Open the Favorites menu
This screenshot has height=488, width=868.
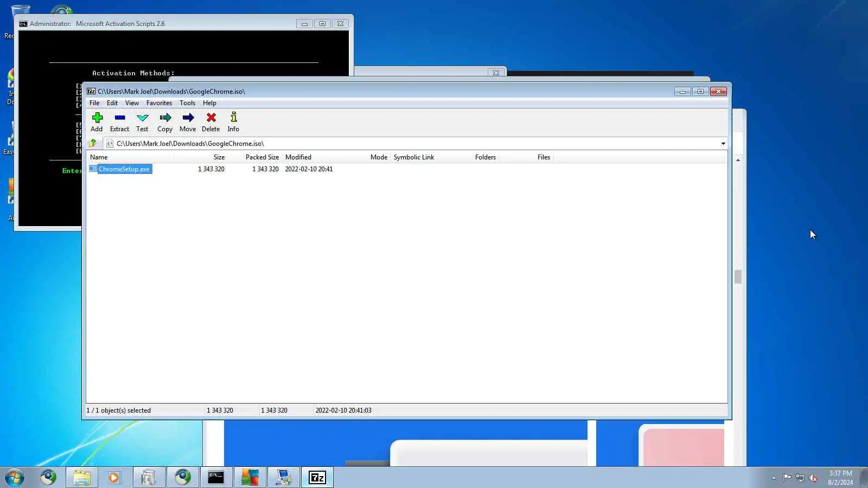pos(159,103)
